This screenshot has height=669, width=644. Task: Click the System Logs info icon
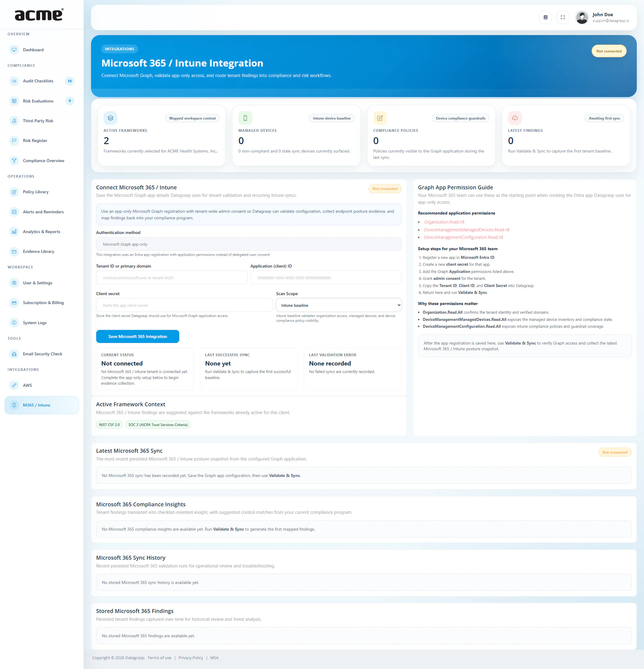[x=14, y=323]
